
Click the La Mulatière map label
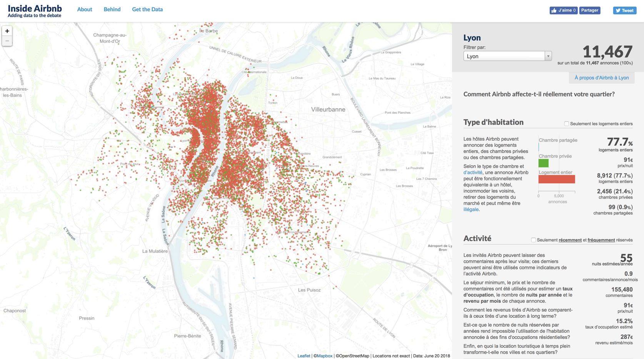(155, 251)
